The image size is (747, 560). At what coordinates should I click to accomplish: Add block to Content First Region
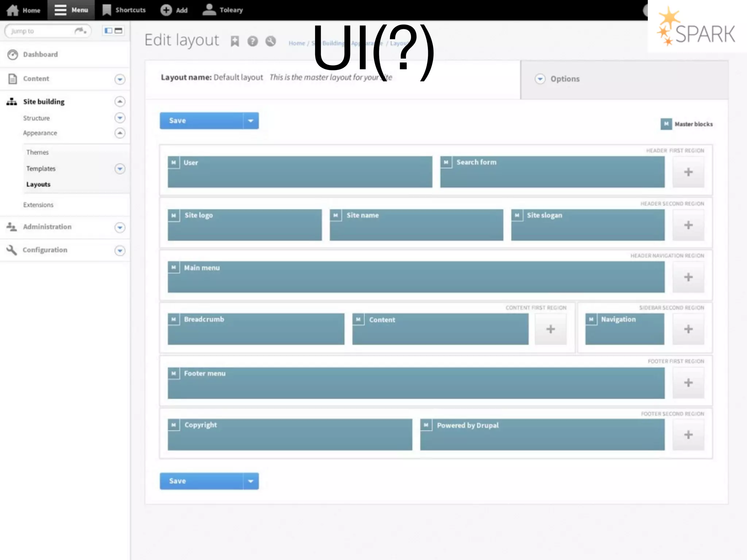(x=551, y=329)
